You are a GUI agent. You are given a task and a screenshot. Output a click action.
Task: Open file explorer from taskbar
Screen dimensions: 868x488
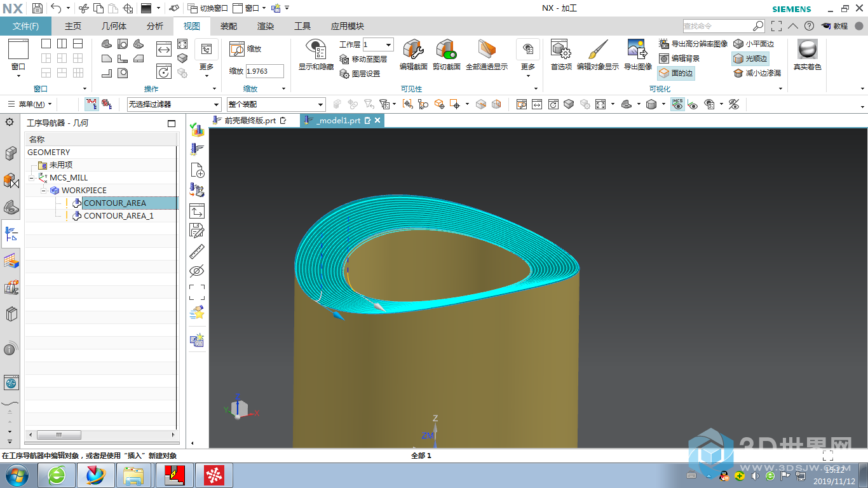click(133, 475)
